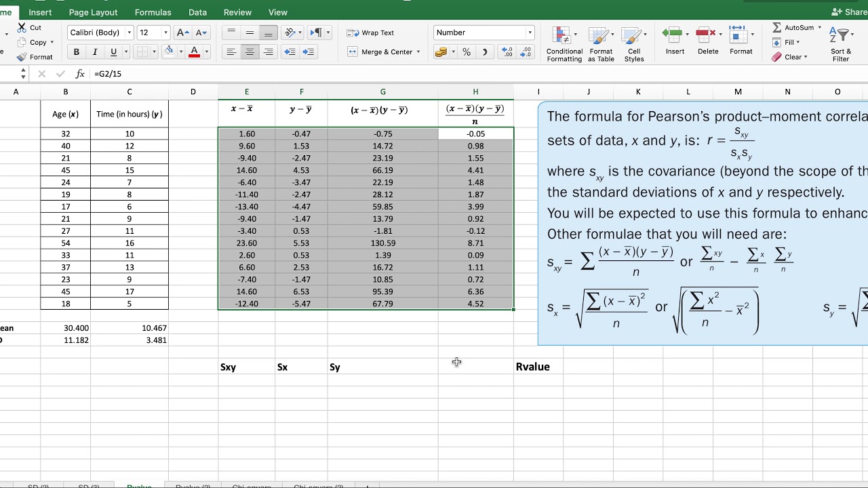Click the text orientation icon
This screenshot has width=868, height=488.
tap(290, 33)
